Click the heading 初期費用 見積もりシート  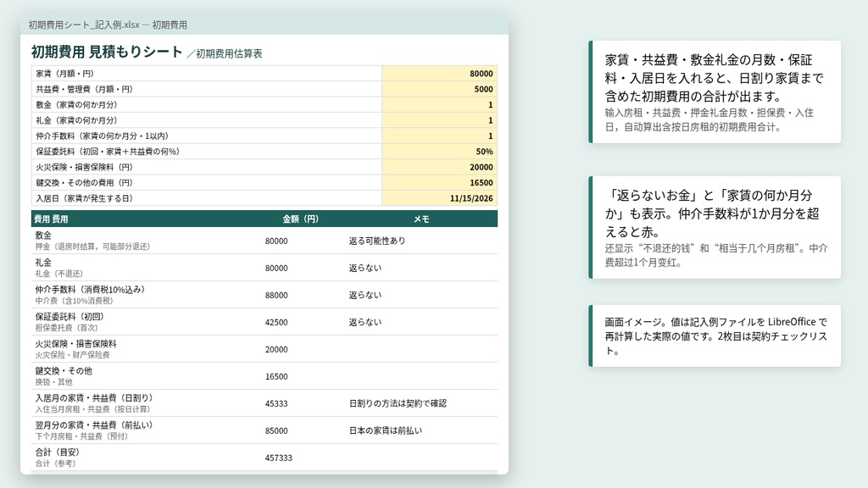[x=107, y=52]
